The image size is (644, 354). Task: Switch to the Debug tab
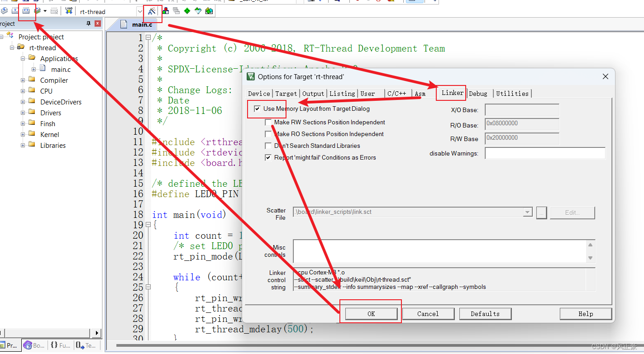pyautogui.click(x=478, y=94)
